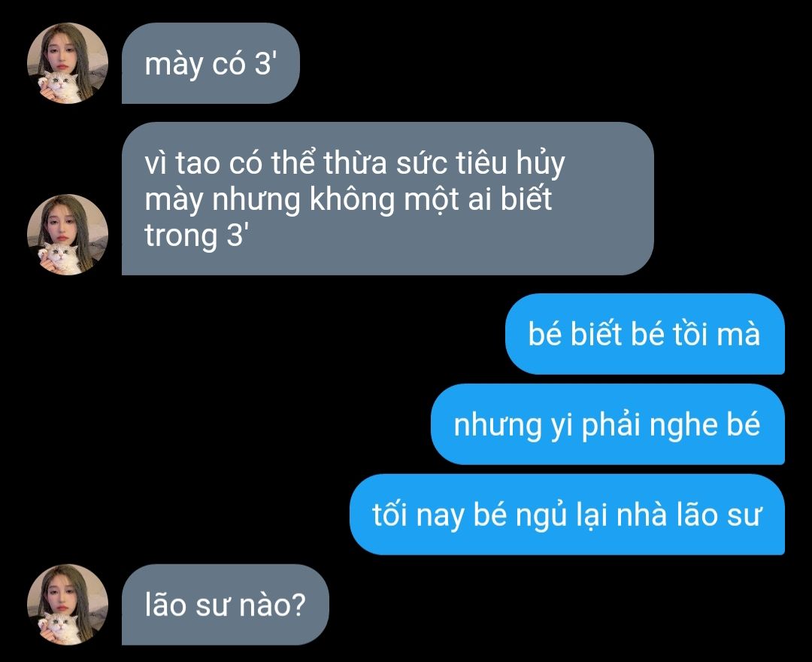Click the cat in the topmost avatar

pos(59,87)
